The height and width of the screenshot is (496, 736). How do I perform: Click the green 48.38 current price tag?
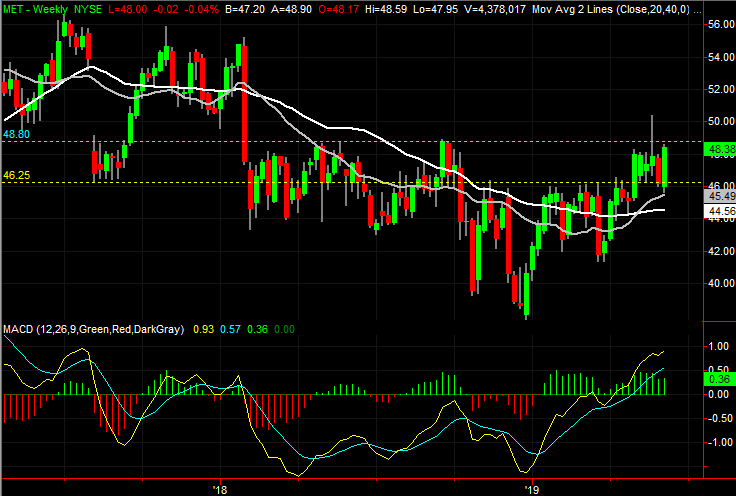coord(720,148)
